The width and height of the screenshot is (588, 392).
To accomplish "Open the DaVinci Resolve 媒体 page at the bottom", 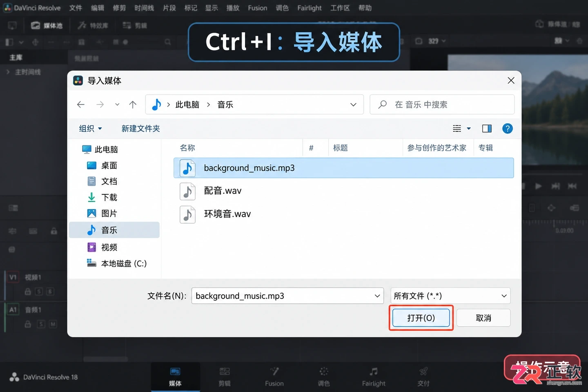I will [x=175, y=377].
